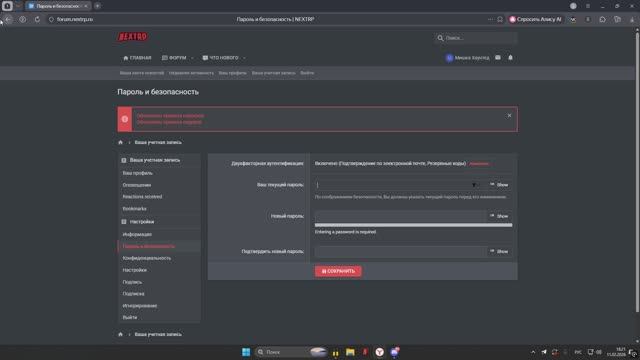This screenshot has width=640, height=360.
Task: Open the browser downloads icon
Action: [x=632, y=19]
